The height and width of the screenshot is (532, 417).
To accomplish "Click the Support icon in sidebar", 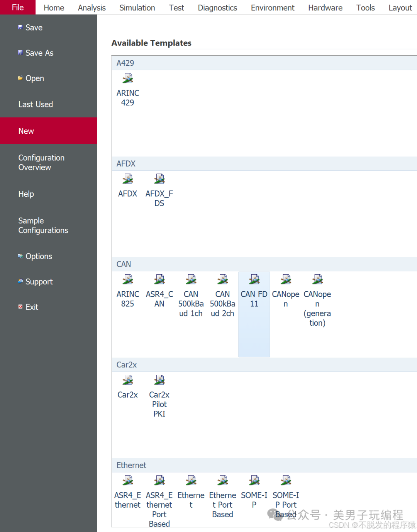I will [x=20, y=281].
